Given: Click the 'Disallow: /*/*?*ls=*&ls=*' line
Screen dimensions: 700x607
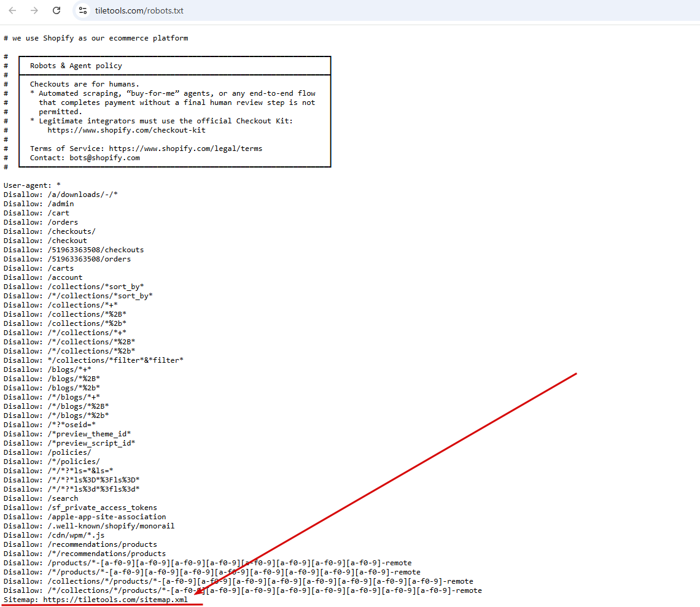Looking at the screenshot, I should [x=58, y=470].
